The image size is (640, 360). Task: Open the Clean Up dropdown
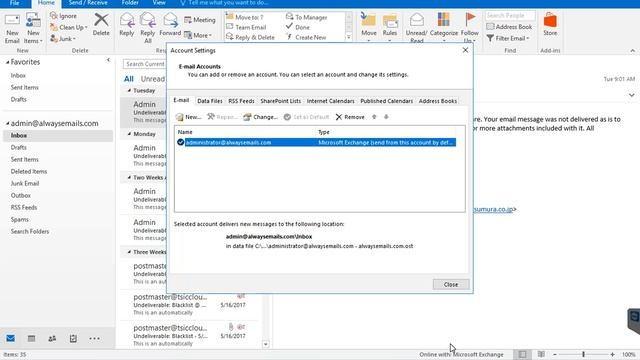click(69, 27)
